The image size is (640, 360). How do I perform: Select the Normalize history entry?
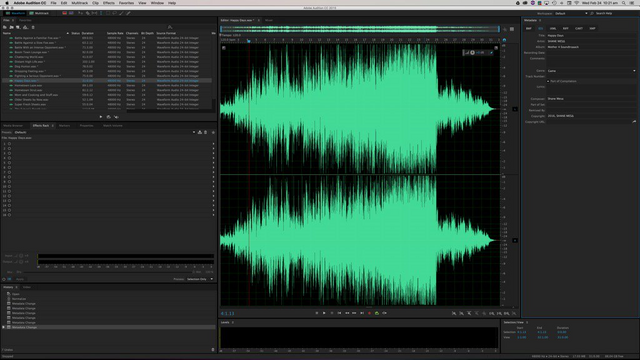click(x=19, y=299)
